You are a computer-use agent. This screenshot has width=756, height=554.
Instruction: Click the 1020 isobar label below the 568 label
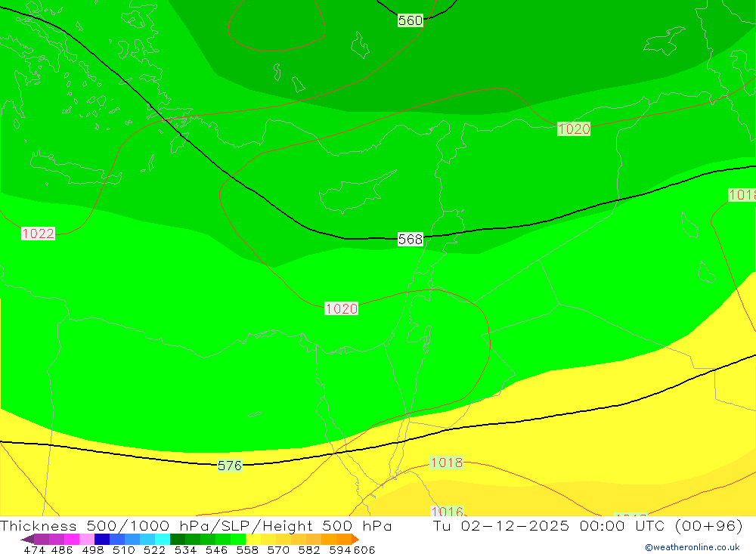pos(342,308)
